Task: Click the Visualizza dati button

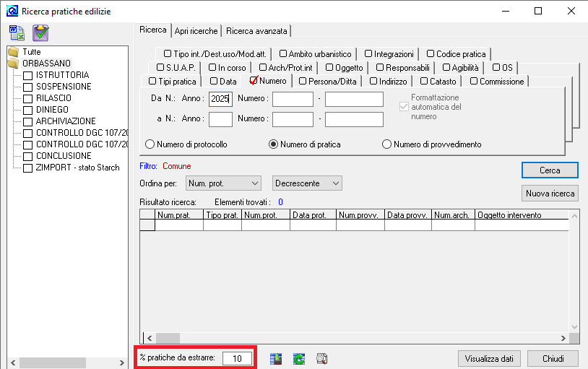Action: 489,359
